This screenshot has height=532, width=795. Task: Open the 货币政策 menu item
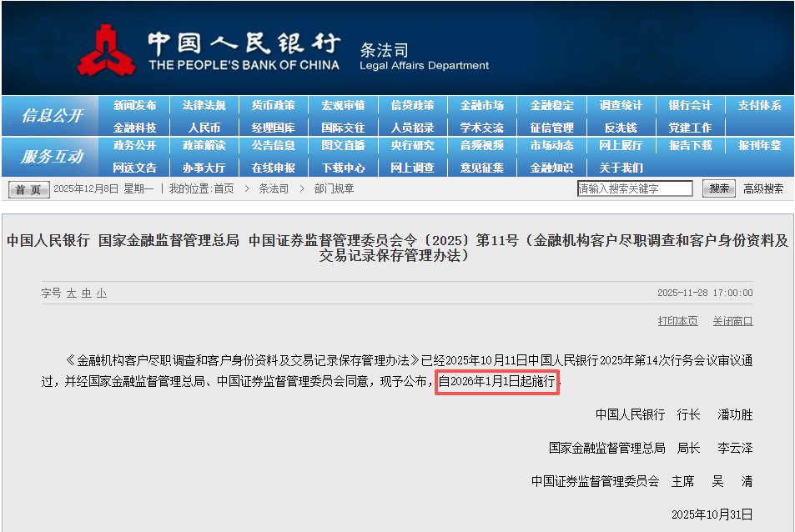[271, 104]
